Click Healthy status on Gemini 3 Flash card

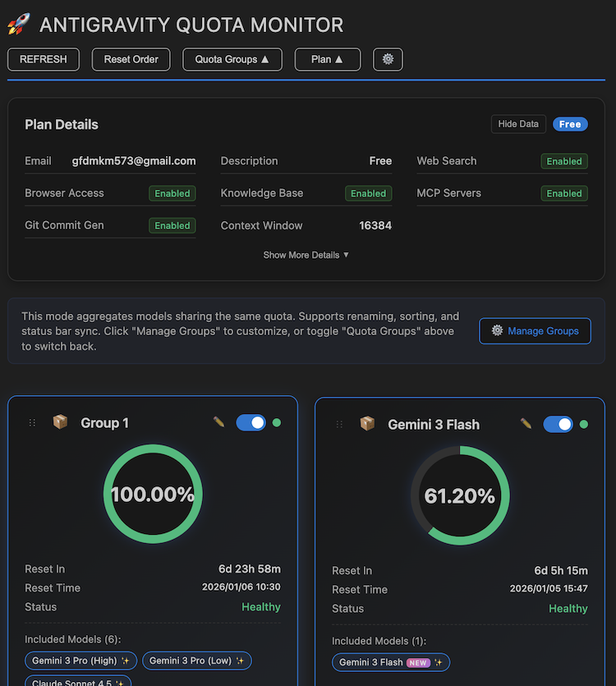(x=568, y=609)
